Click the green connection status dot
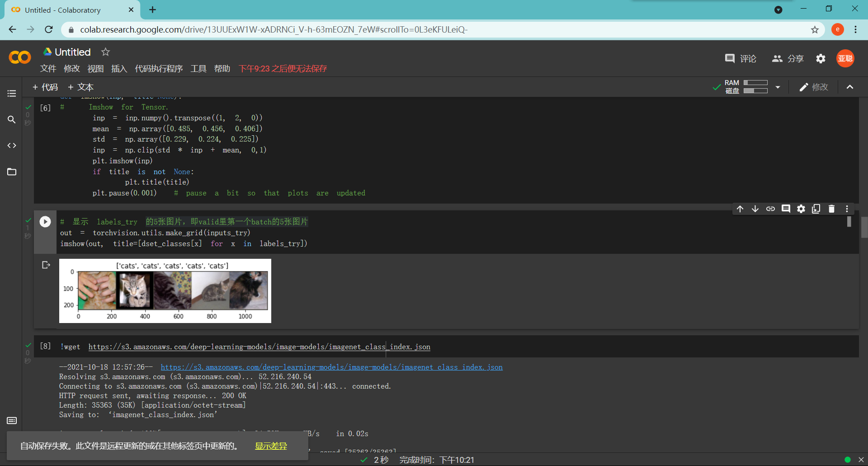 click(848, 460)
